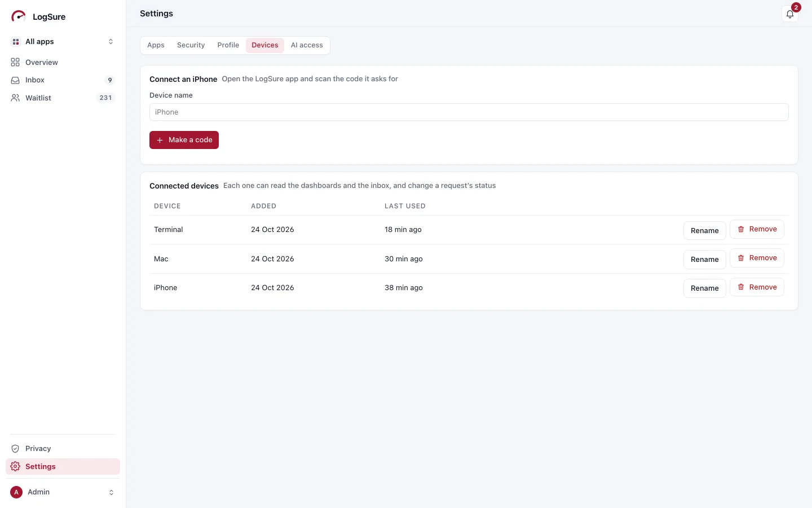Click the Settings gear icon

[x=15, y=466]
